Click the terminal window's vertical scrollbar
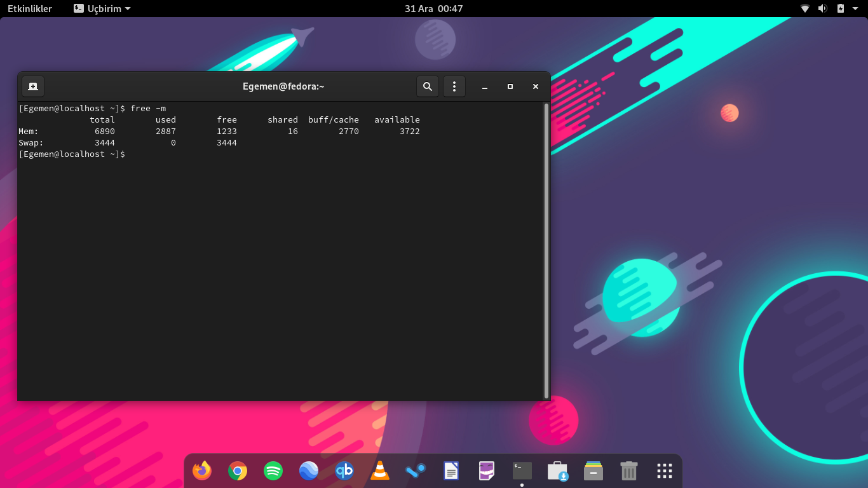The height and width of the screenshot is (488, 868). 546,250
